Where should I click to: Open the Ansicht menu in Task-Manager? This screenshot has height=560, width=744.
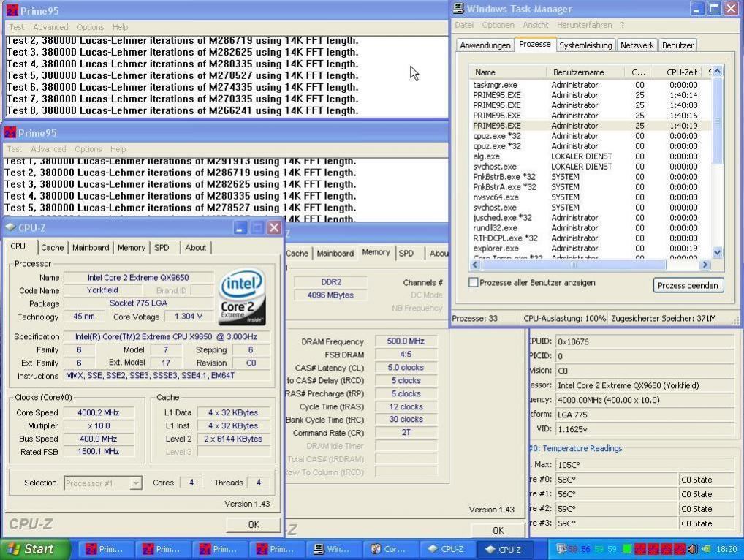pyautogui.click(x=535, y=25)
